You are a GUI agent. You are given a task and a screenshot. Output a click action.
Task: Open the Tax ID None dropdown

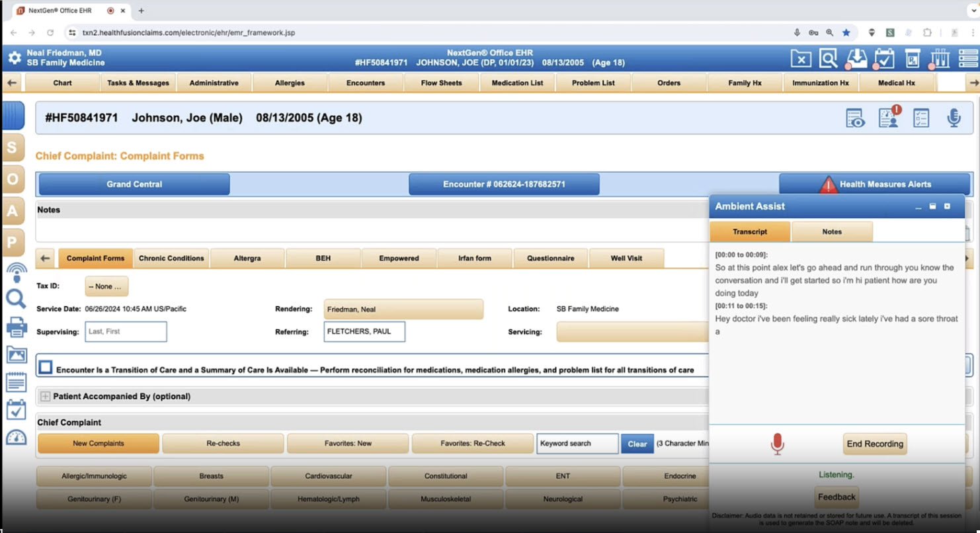[x=106, y=286]
